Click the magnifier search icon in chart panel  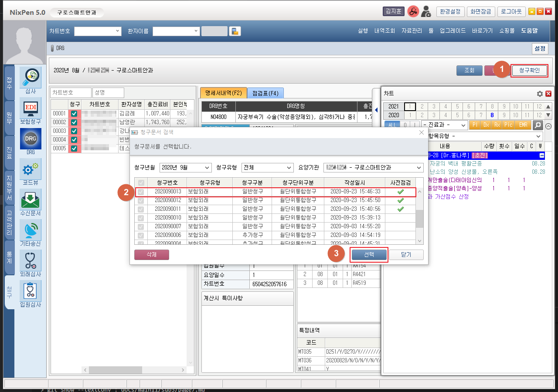tap(538, 125)
